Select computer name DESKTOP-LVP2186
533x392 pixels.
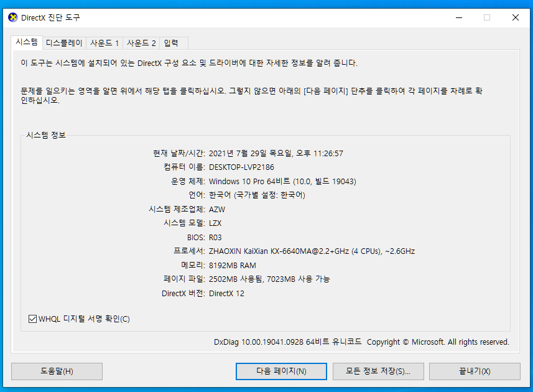[x=241, y=167]
